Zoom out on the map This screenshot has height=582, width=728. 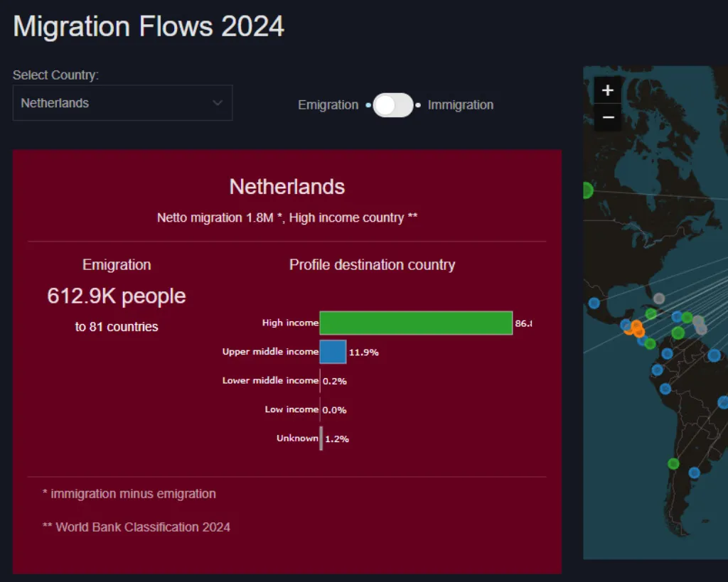607,117
